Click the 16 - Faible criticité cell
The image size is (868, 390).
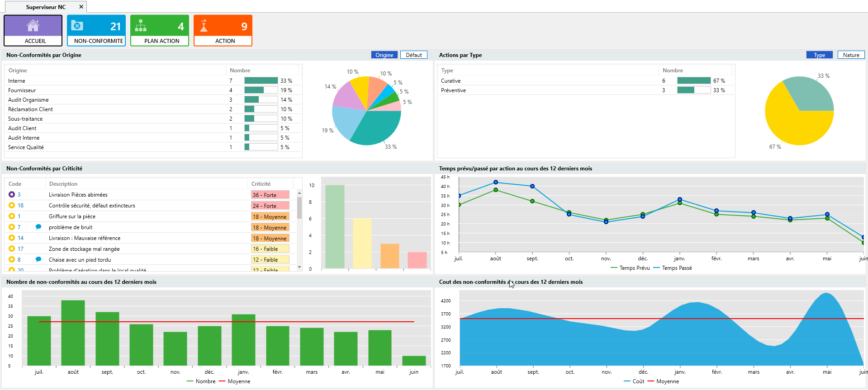(270, 249)
